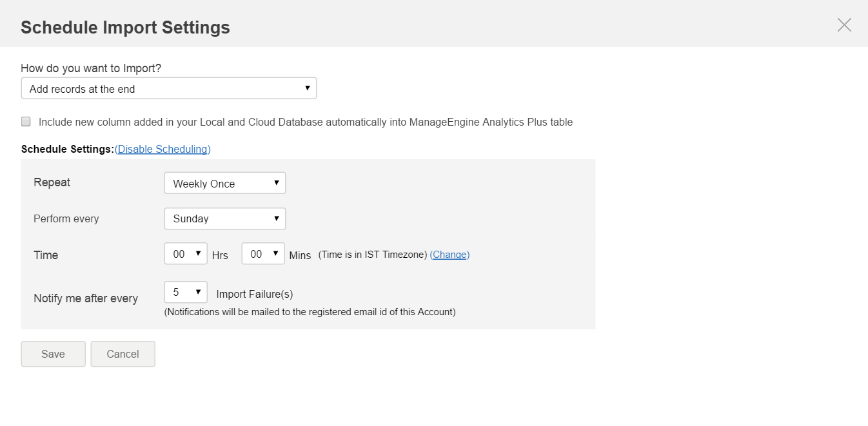Click the 'Notify me after every' label
868x426 pixels.
coord(86,298)
